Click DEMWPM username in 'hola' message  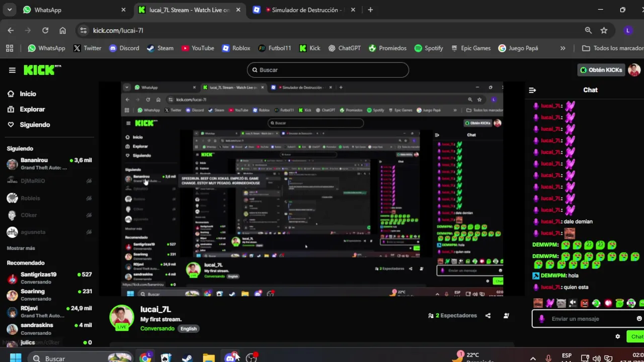[553, 276]
